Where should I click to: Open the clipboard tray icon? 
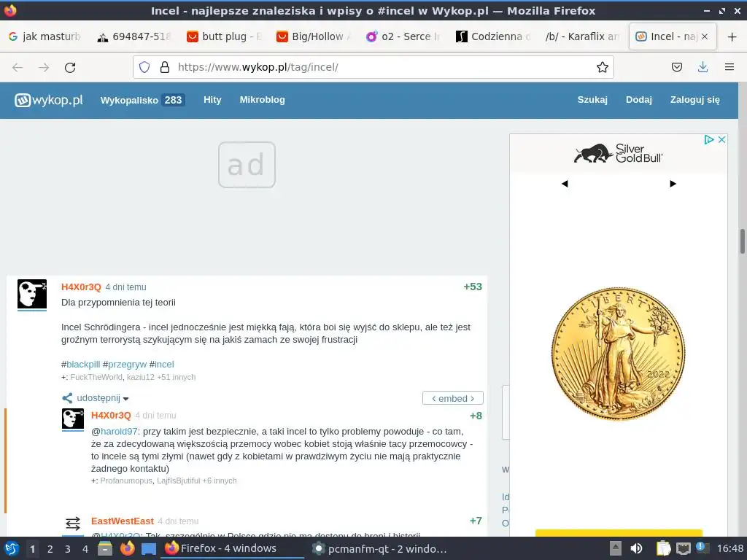663,548
